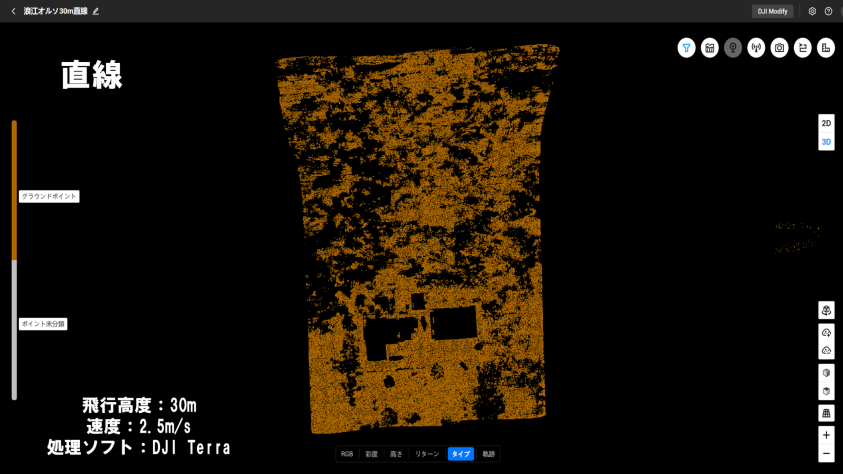The image size is (843, 474).
Task: Zoom in with the plus button
Action: click(826, 435)
